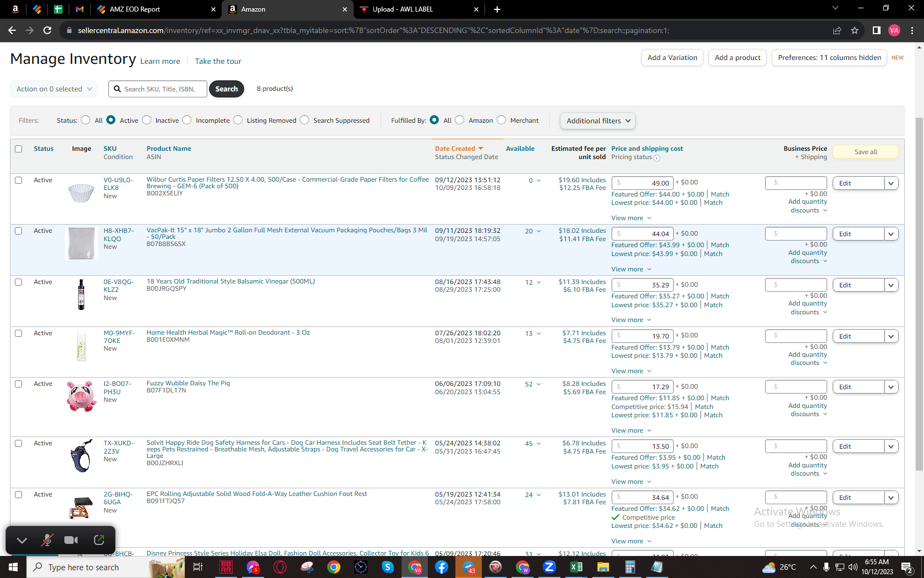
Task: Toggle microphone mute in the meeting toolbar
Action: click(47, 540)
